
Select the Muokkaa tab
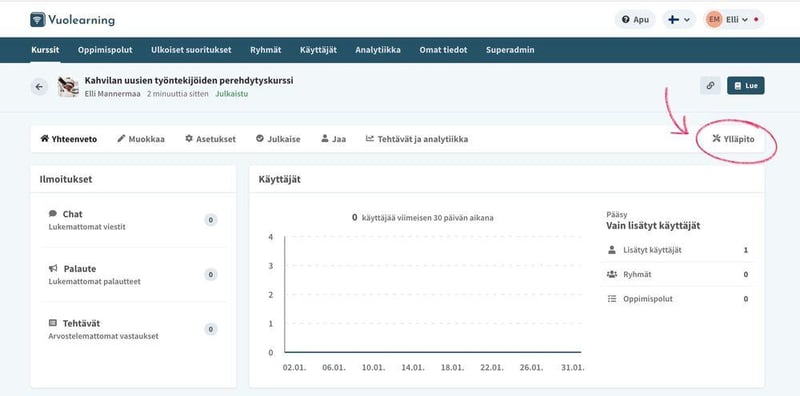tap(141, 139)
